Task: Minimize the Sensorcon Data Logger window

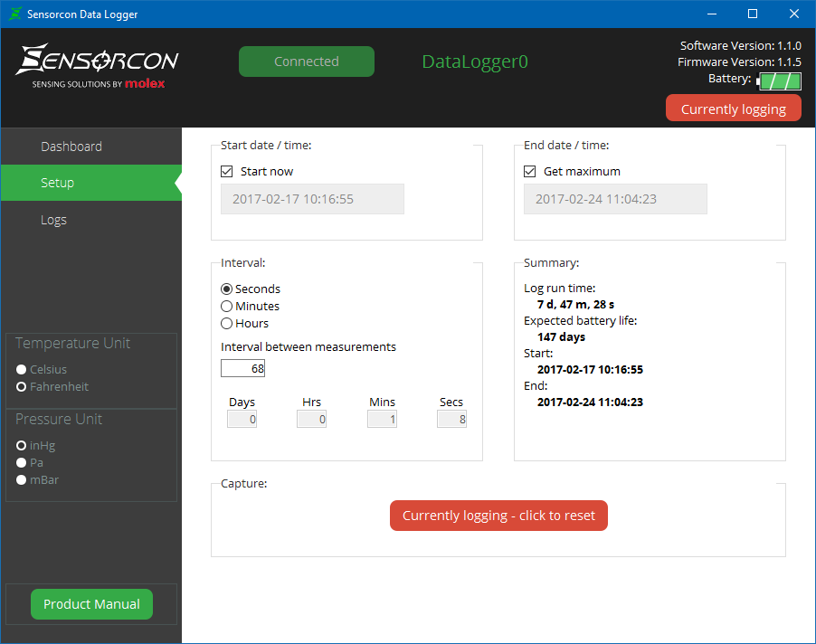Action: (x=712, y=14)
